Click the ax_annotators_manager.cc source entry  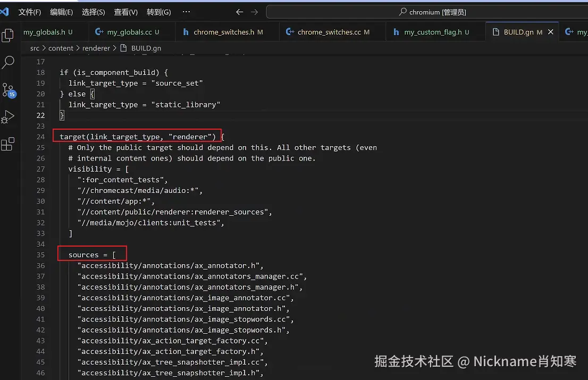point(191,276)
